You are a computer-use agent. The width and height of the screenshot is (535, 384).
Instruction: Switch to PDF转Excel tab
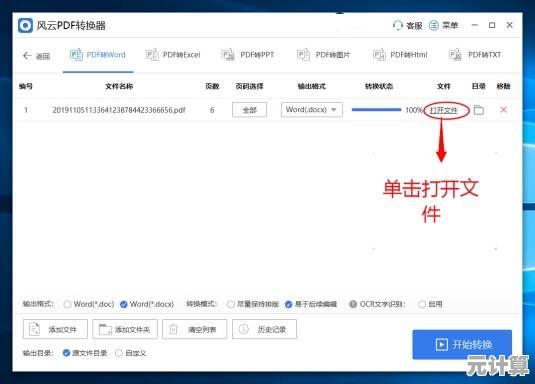[x=173, y=55]
